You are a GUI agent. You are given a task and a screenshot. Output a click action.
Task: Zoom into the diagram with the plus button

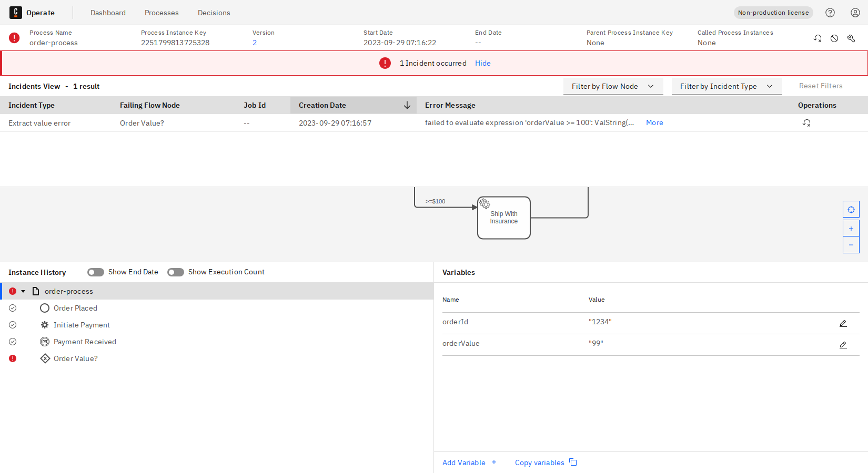(851, 228)
